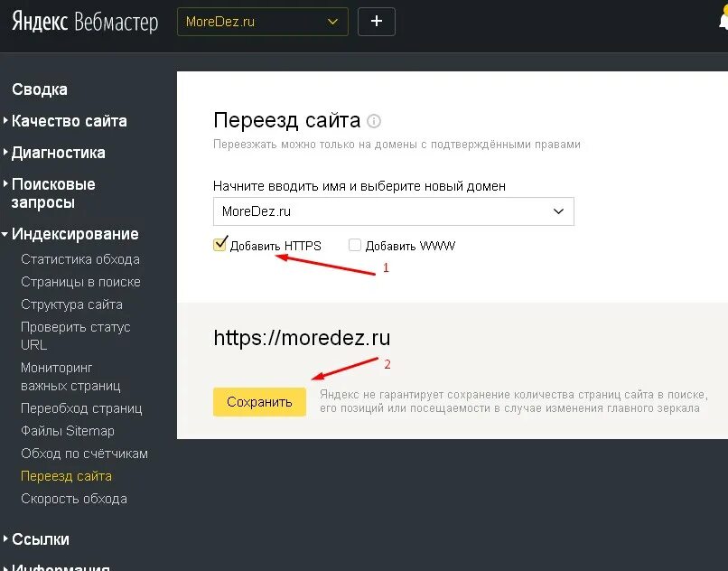Click the Яндекс не гарантирует disclaimer text
This screenshot has width=728, height=571.
[514, 401]
